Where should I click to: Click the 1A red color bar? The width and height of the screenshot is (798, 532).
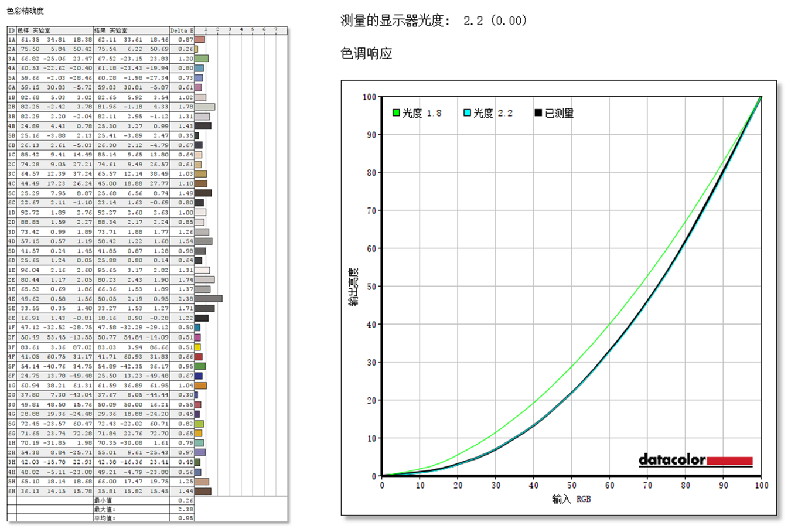click(200, 39)
